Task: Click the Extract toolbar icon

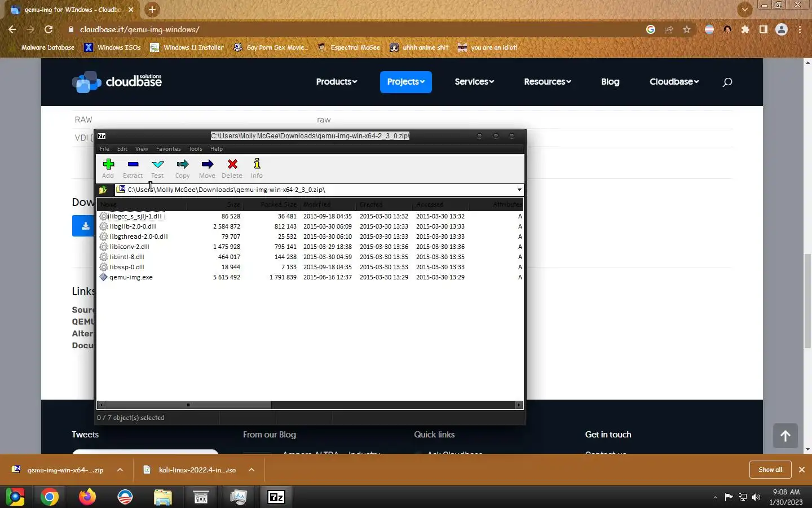Action: click(133, 168)
